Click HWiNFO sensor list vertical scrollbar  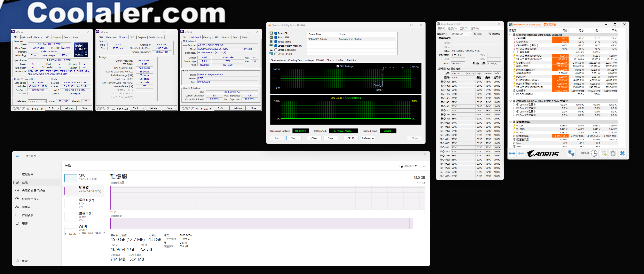click(x=627, y=56)
